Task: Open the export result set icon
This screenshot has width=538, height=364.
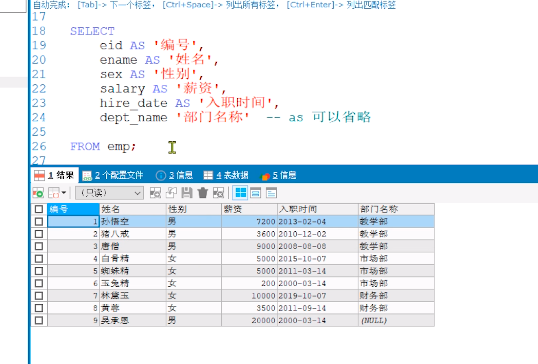Action: (x=38, y=193)
